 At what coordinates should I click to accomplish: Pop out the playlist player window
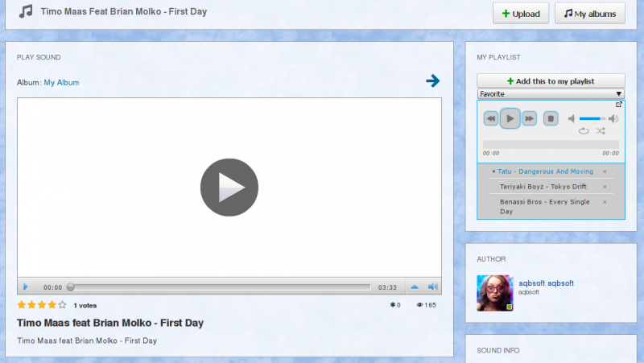619,105
